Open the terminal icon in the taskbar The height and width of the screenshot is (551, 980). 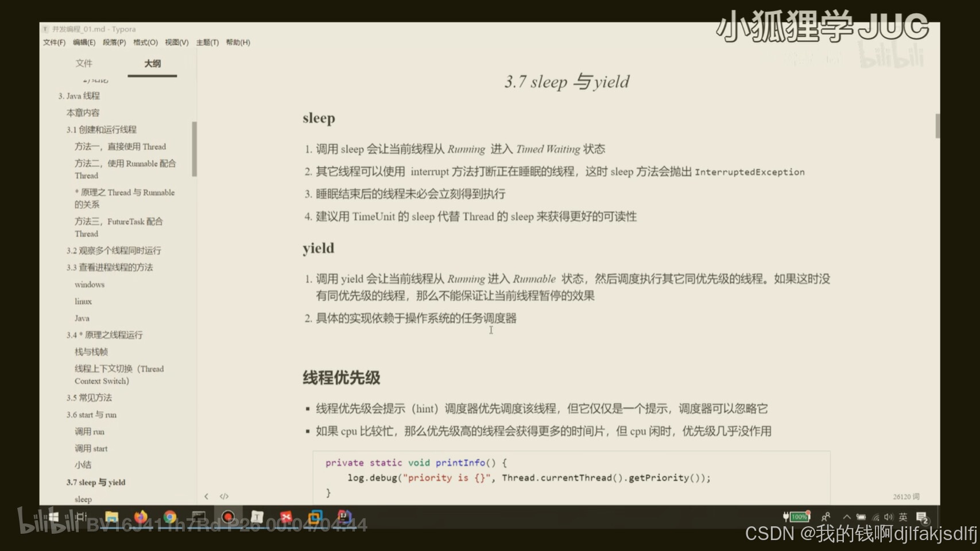click(200, 517)
